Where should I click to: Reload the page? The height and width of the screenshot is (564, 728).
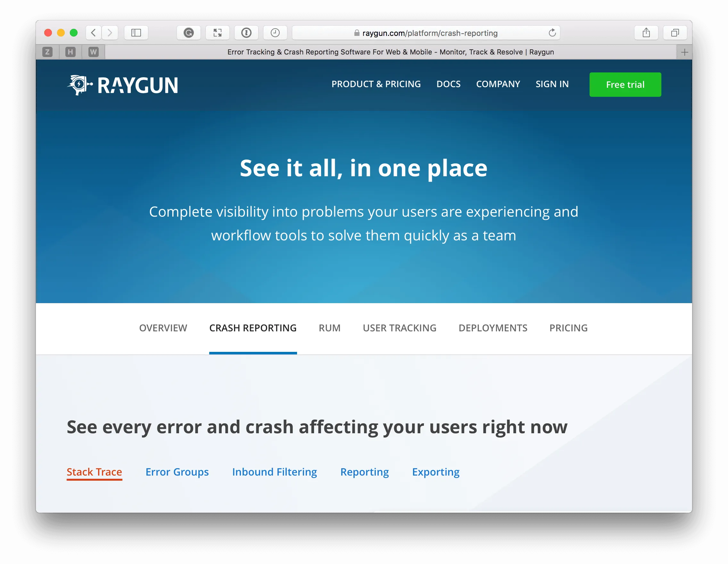tap(552, 33)
